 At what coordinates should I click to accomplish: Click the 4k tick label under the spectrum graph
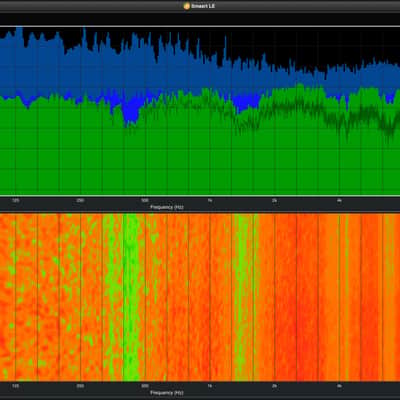339,200
